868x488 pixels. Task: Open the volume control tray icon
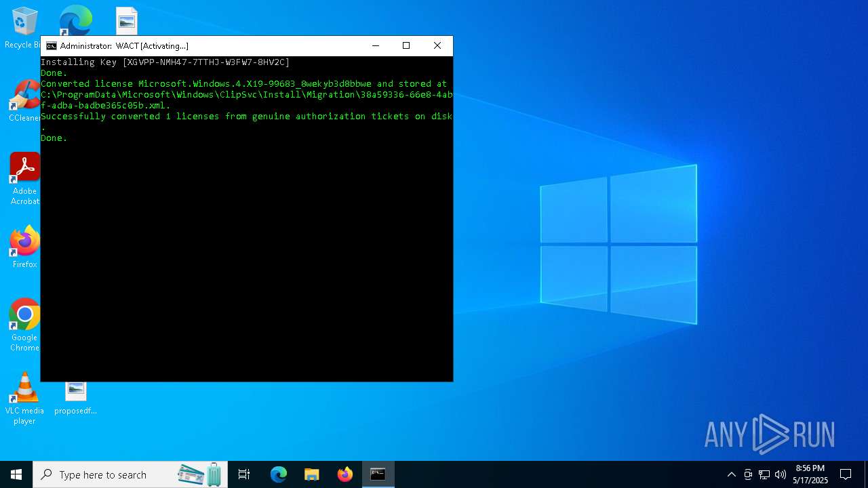point(781,474)
